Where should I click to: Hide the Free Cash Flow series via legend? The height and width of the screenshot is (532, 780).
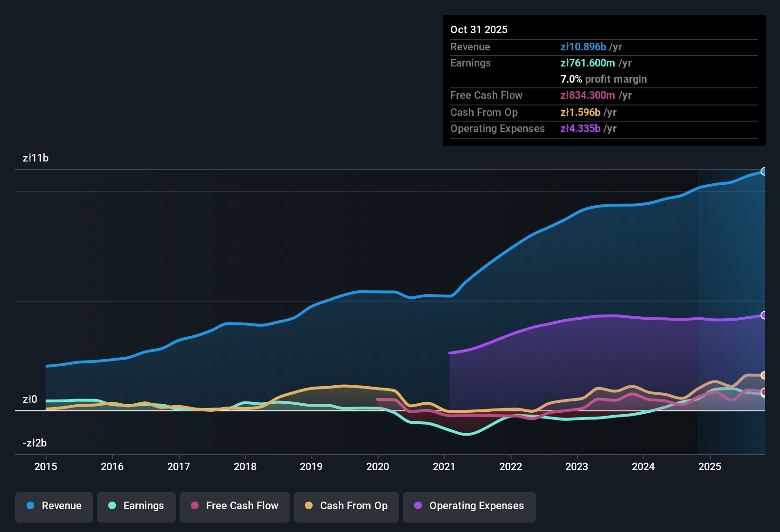234,506
